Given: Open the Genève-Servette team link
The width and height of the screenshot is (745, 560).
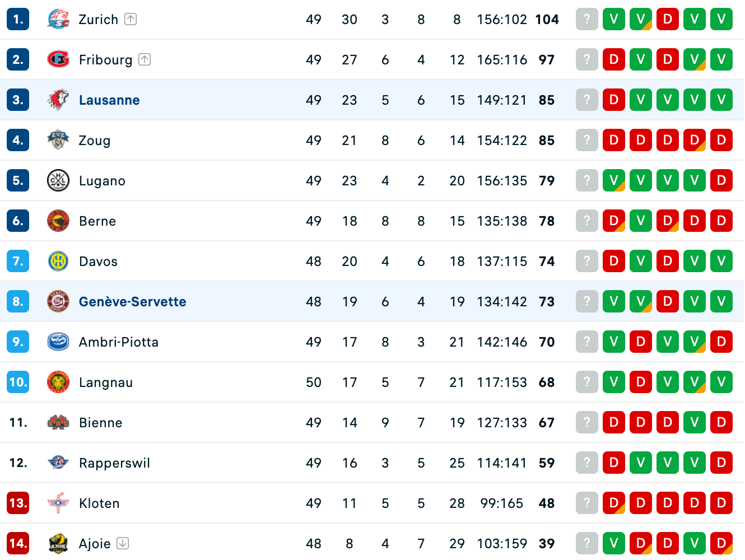Looking at the screenshot, I should pyautogui.click(x=132, y=302).
